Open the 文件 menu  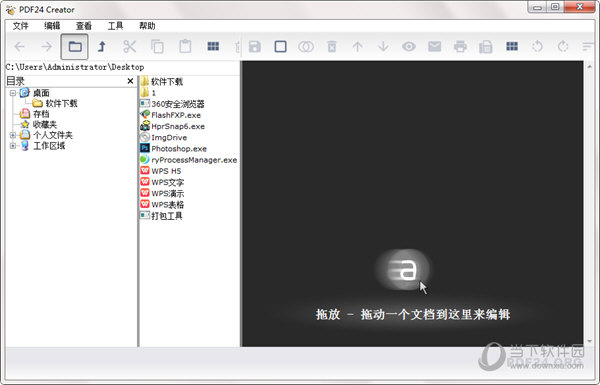21,26
